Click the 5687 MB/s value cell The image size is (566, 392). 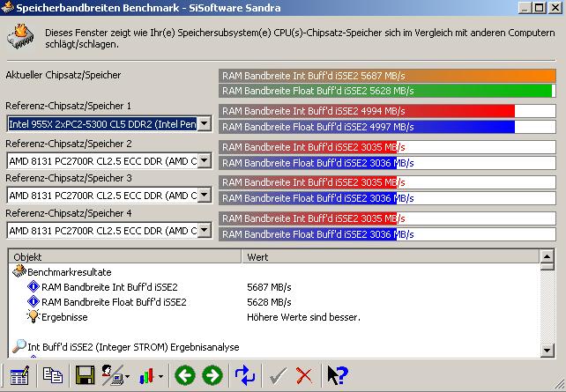tap(269, 287)
